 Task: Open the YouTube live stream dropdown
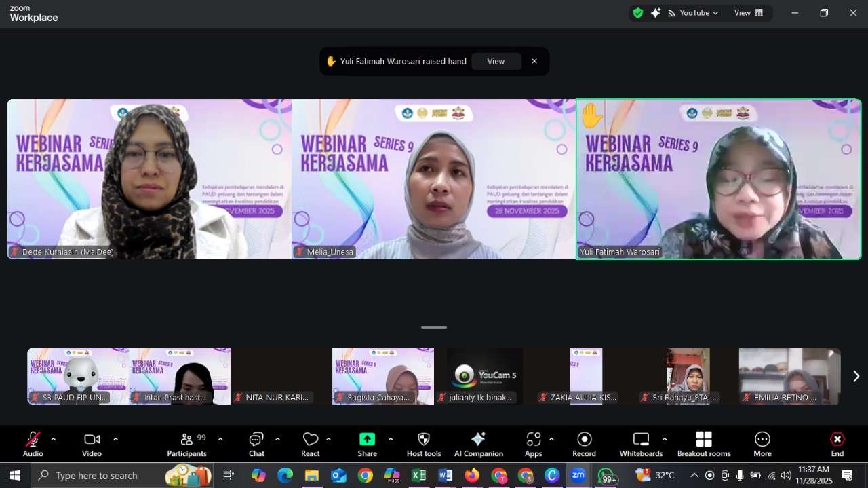[693, 13]
